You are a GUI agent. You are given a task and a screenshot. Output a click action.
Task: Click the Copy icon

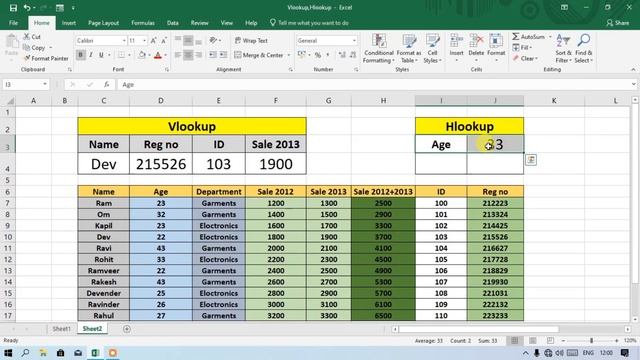point(27,48)
